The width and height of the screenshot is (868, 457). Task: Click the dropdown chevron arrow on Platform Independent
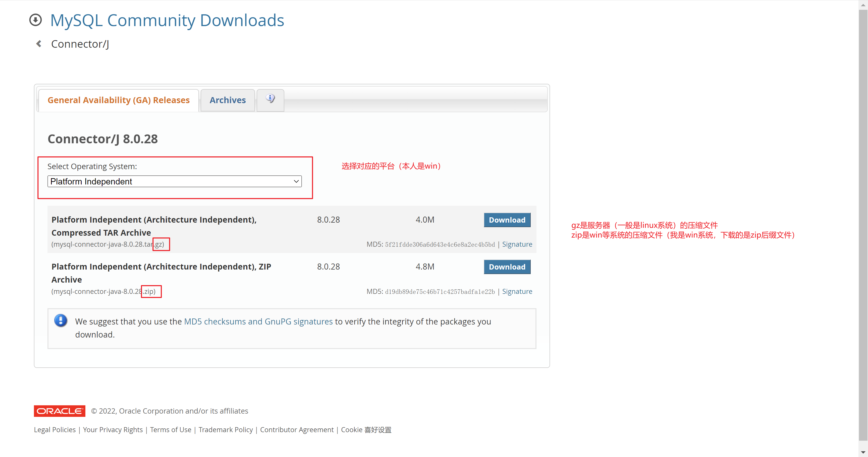click(x=296, y=181)
